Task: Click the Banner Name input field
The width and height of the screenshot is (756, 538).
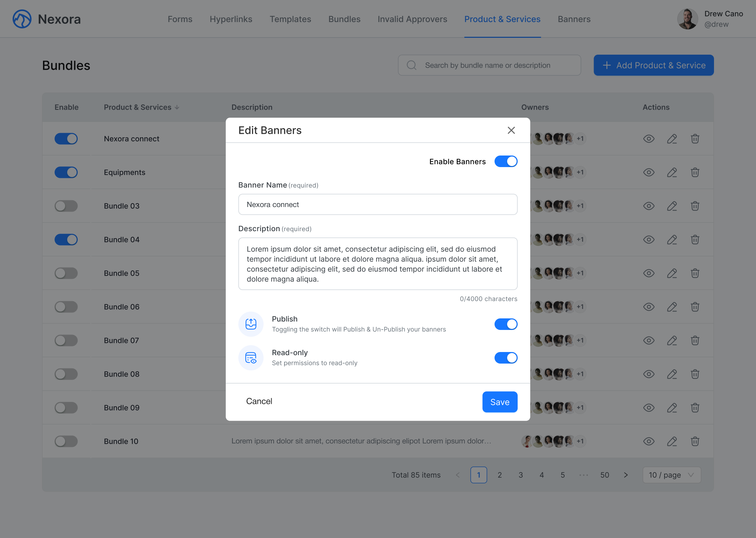Action: point(378,205)
